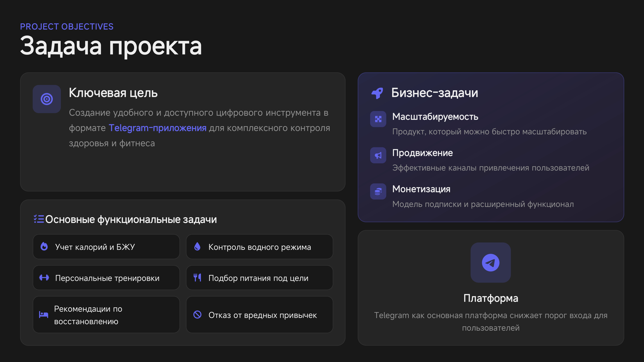
Task: Click the megaphone icon for Продвижение
Action: (378, 155)
